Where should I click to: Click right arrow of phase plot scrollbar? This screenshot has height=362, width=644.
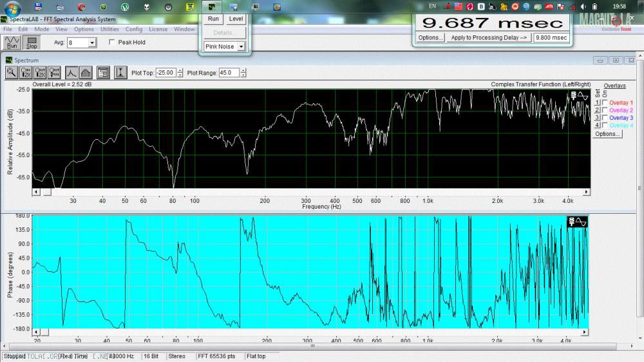(585, 332)
